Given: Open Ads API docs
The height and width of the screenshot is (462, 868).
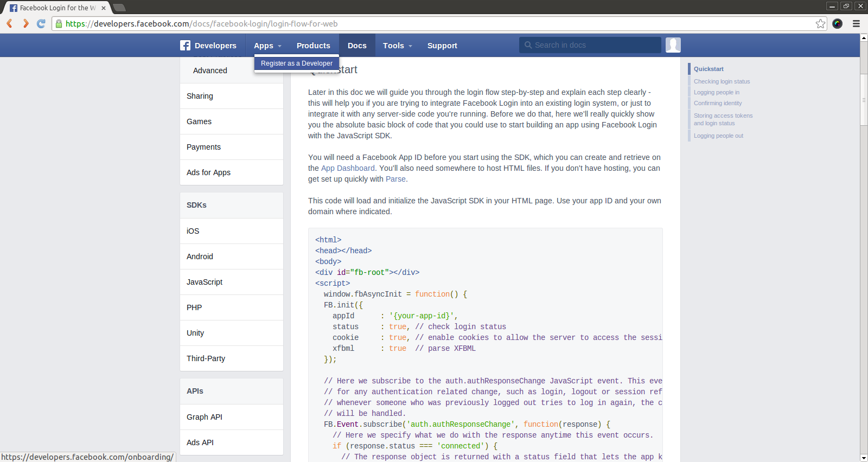Looking at the screenshot, I should point(232,442).
